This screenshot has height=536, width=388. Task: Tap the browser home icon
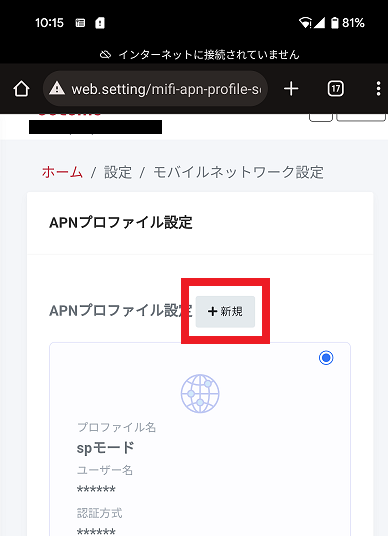coord(21,89)
